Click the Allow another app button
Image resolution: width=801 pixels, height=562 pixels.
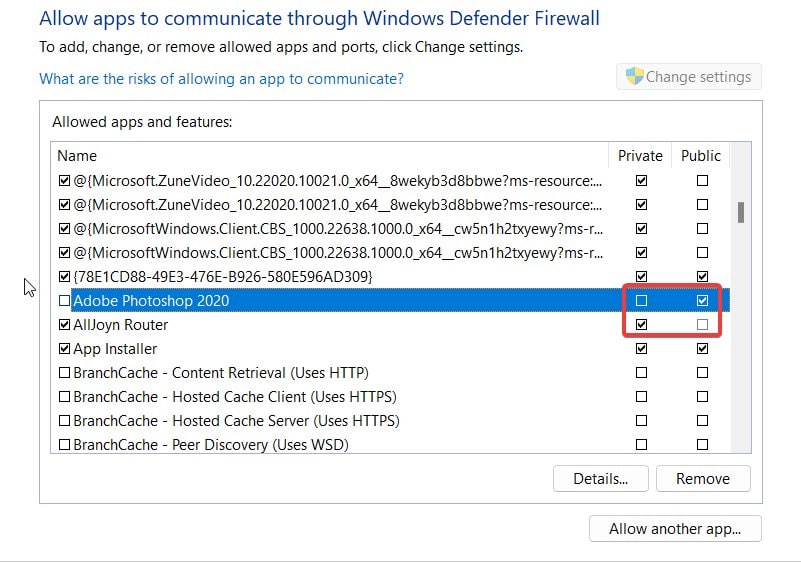675,529
